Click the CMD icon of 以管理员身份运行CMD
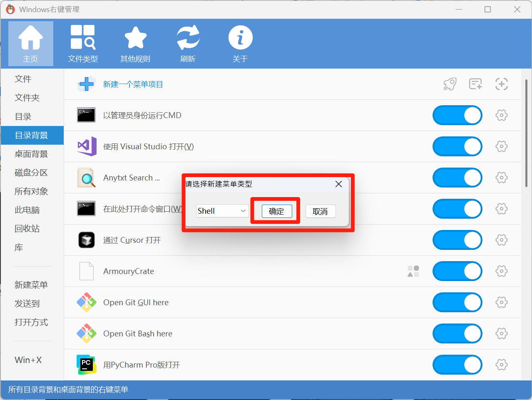The height and width of the screenshot is (400, 532). pos(86,115)
